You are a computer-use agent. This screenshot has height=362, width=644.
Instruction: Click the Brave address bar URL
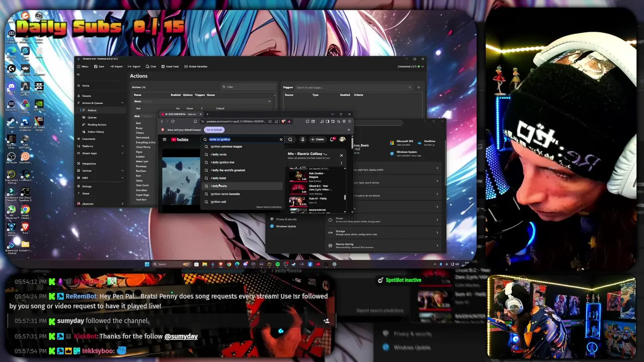(x=235, y=121)
